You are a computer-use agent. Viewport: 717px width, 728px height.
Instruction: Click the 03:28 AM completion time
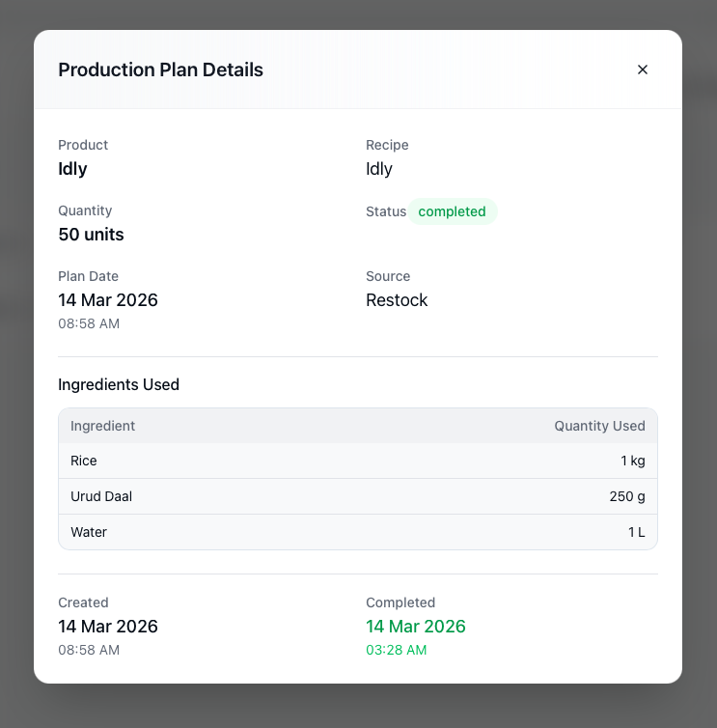point(396,650)
